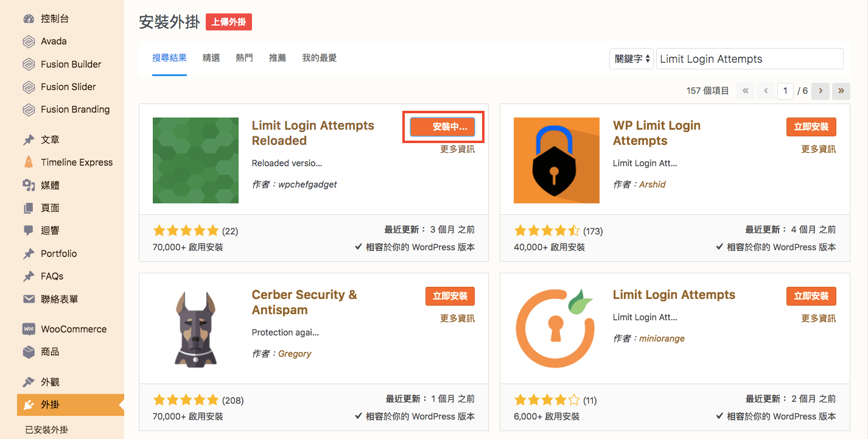Image resolution: width=868 pixels, height=439 pixels.
Task: Click the Cerber Security dog thumbnail
Action: [195, 329]
